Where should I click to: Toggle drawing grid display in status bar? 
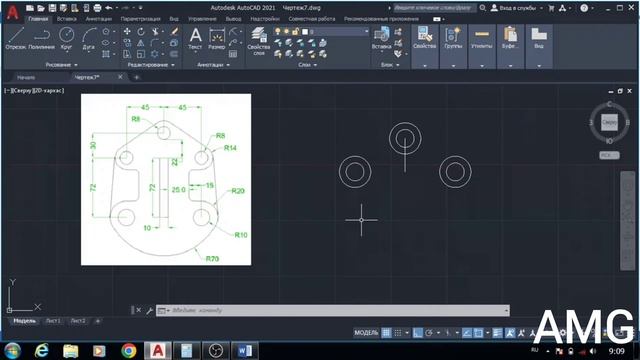tap(386, 333)
